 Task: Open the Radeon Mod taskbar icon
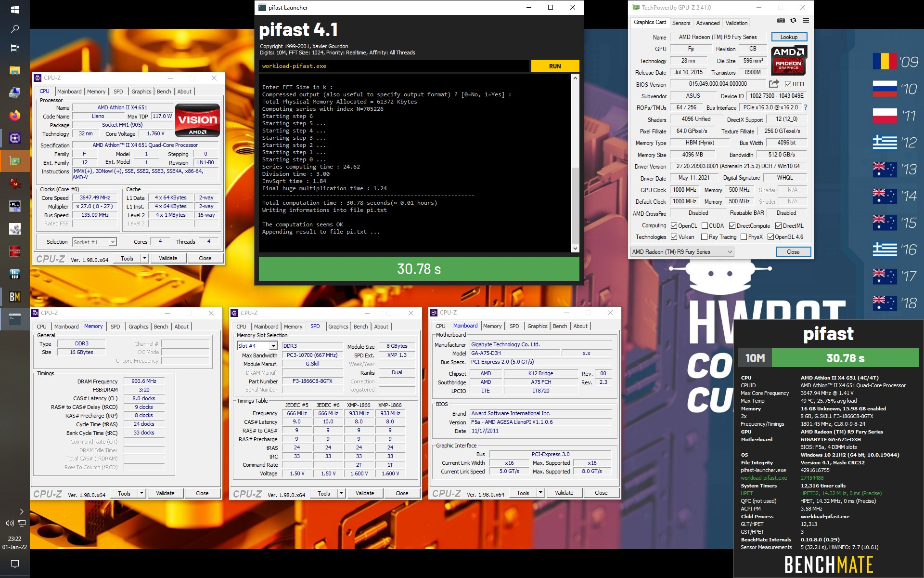pos(14,251)
